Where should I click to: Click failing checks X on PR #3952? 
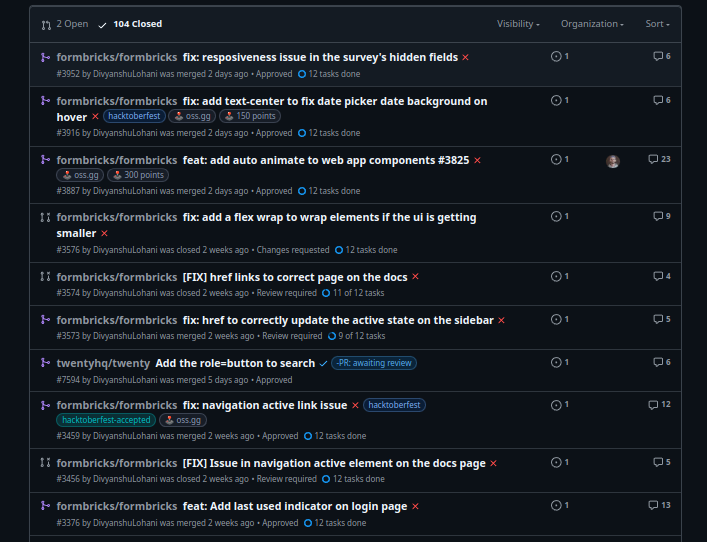[x=466, y=57]
